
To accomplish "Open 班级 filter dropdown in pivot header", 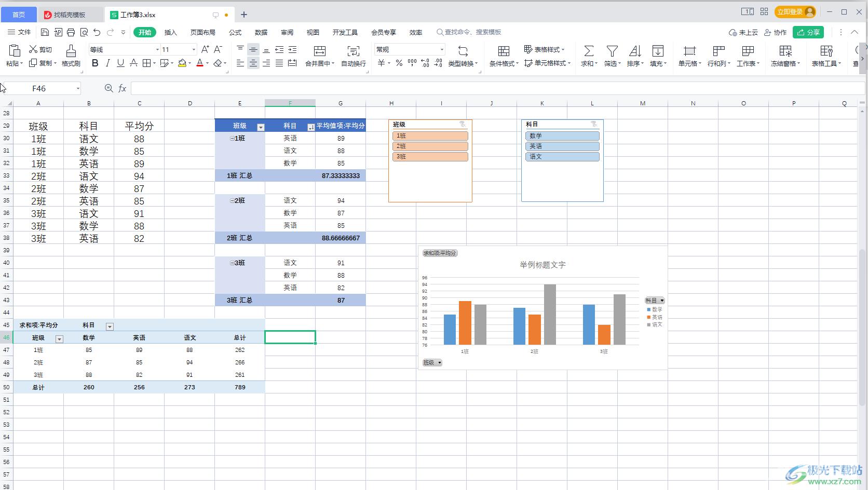I will pyautogui.click(x=261, y=127).
